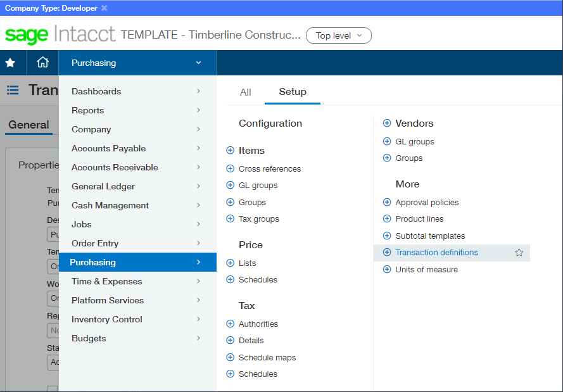
Task: Open Subtotal templates link
Action: click(x=430, y=236)
